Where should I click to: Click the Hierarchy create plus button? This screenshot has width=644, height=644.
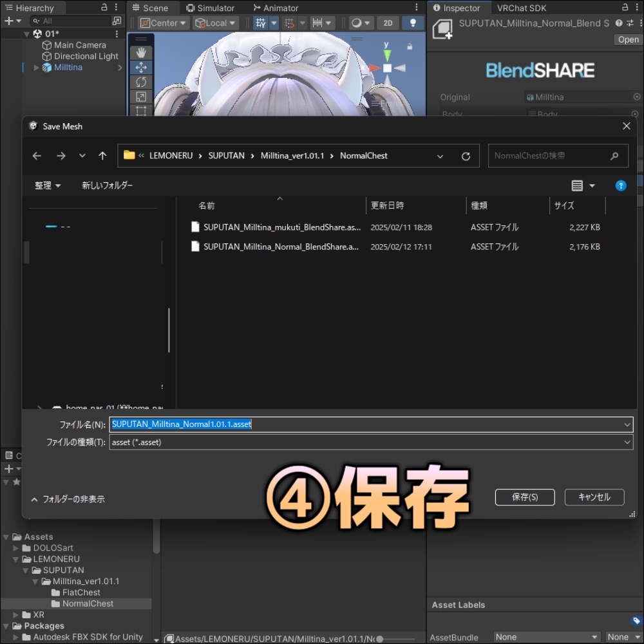[12, 21]
